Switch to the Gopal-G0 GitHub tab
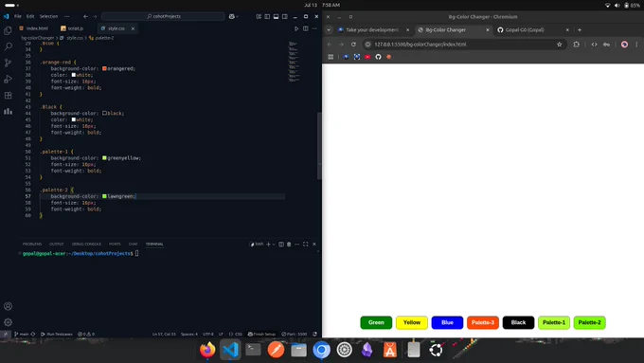The height and width of the screenshot is (363, 644). pos(532,30)
